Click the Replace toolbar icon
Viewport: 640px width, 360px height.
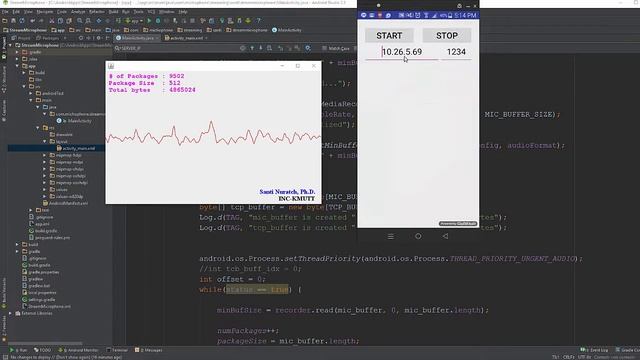click(88, 20)
